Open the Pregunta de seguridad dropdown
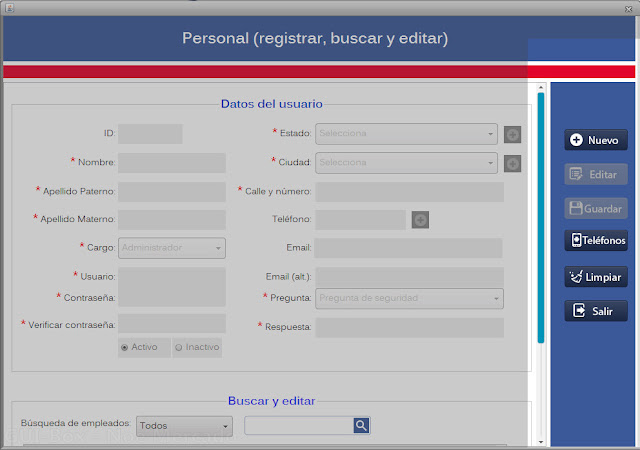Image resolution: width=640 pixels, height=450 pixels. (409, 298)
